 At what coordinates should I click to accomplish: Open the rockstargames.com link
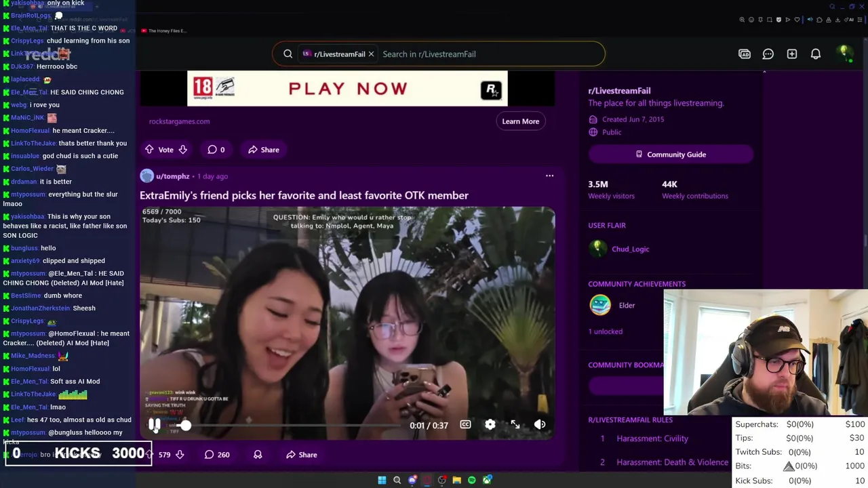point(179,121)
